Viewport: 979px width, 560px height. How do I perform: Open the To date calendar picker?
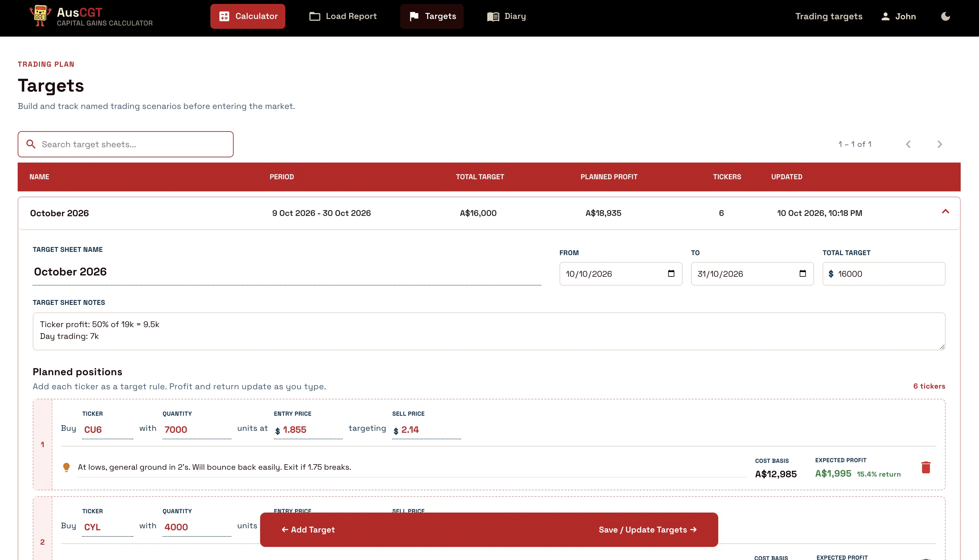coord(802,273)
